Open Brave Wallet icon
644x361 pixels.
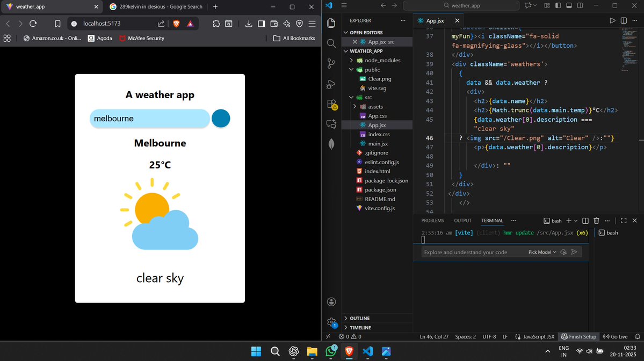coord(274,24)
